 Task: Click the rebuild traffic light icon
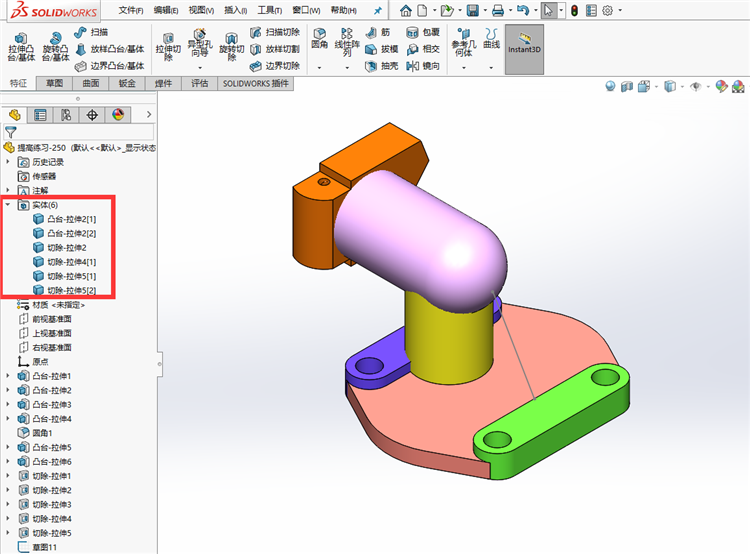coord(574,10)
